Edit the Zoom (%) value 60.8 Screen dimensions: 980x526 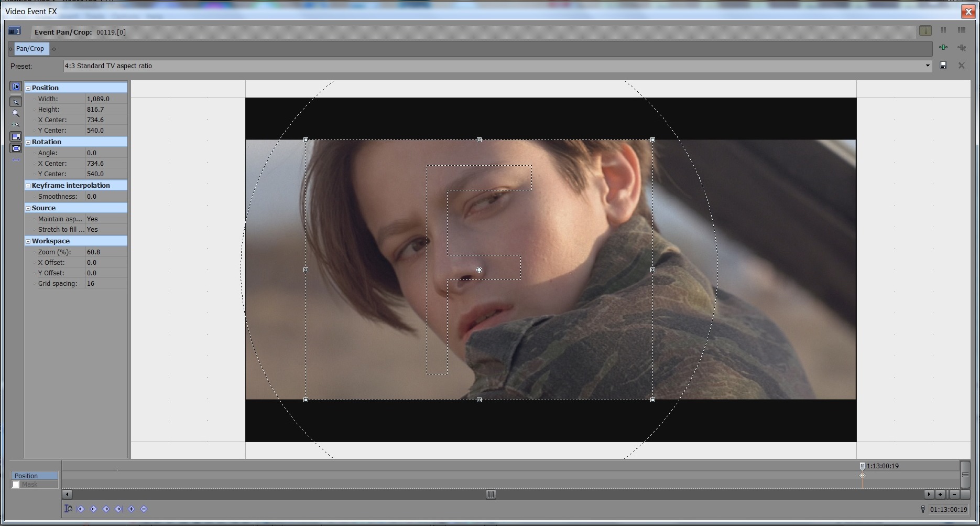106,252
